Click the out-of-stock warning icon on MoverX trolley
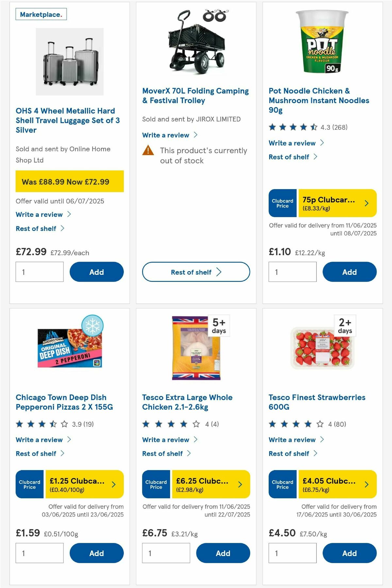The image size is (392, 588). [148, 151]
